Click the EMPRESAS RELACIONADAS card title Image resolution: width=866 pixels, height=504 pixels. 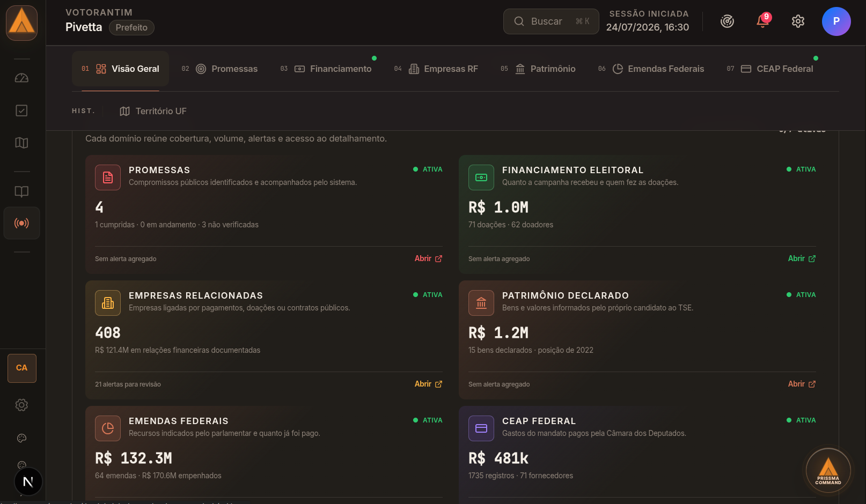[x=196, y=295]
